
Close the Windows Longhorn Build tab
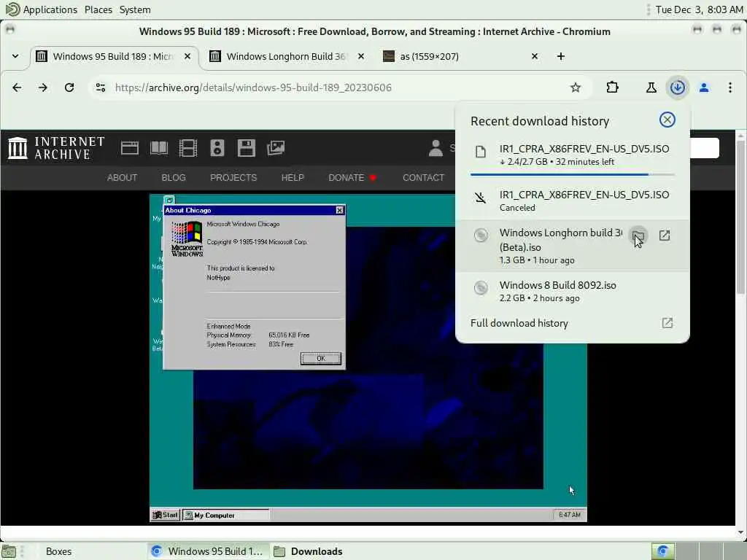click(x=361, y=56)
